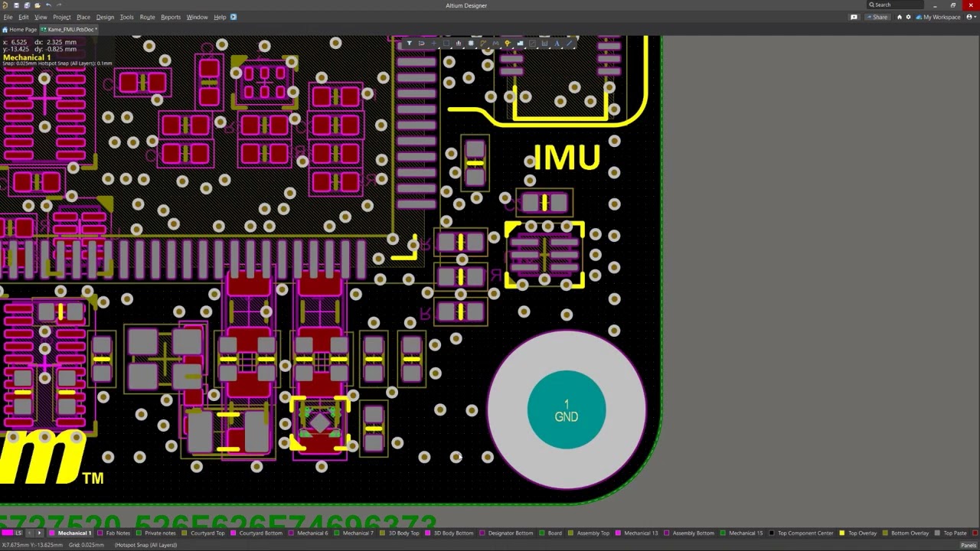Click the place via icon

507,44
